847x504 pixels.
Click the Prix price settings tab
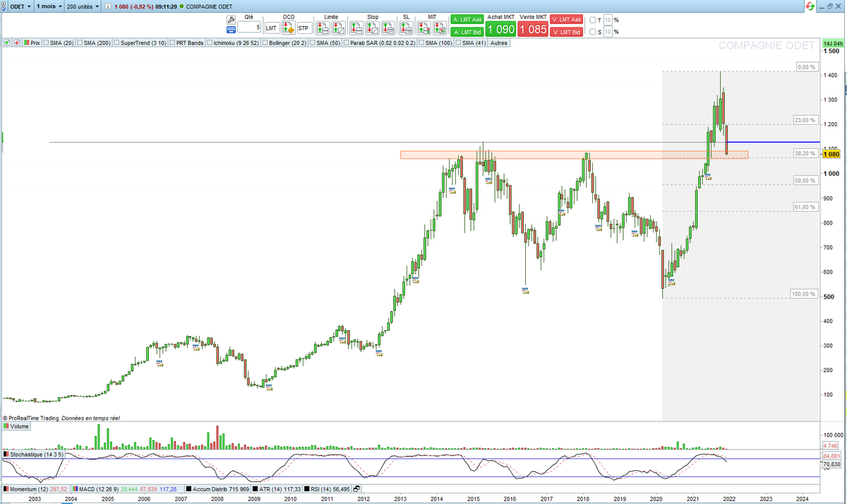[32, 42]
